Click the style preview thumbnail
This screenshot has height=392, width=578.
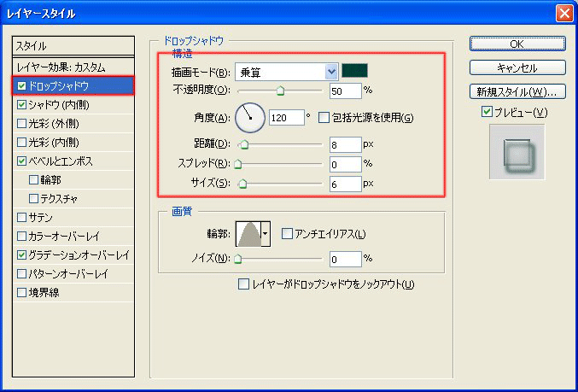[x=517, y=152]
